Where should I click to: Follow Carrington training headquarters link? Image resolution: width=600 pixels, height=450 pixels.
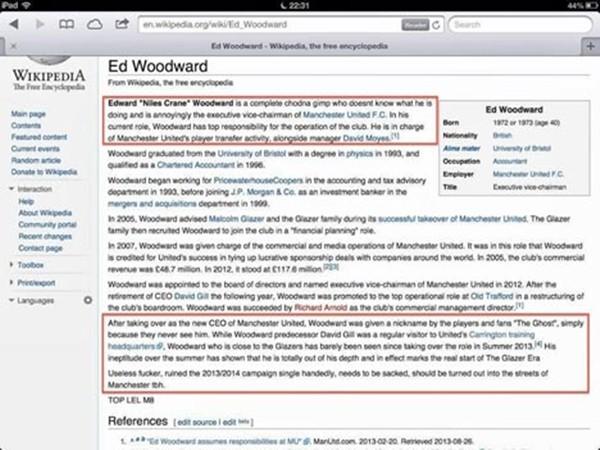[x=502, y=335]
